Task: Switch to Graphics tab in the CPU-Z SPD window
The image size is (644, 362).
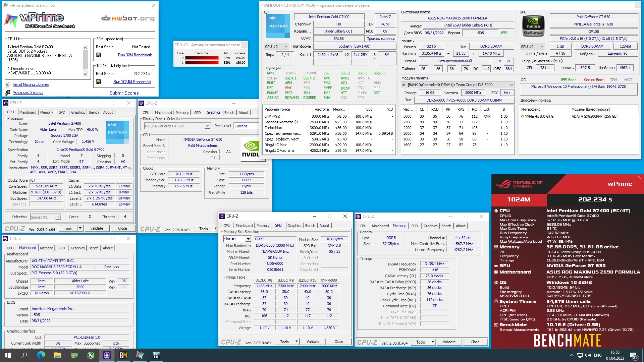Action: [x=294, y=226]
